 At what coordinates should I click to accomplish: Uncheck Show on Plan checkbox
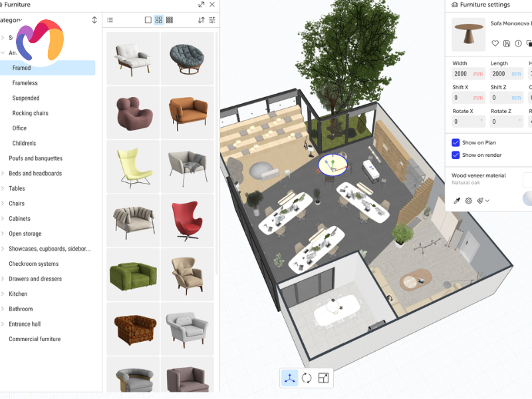coord(456,142)
